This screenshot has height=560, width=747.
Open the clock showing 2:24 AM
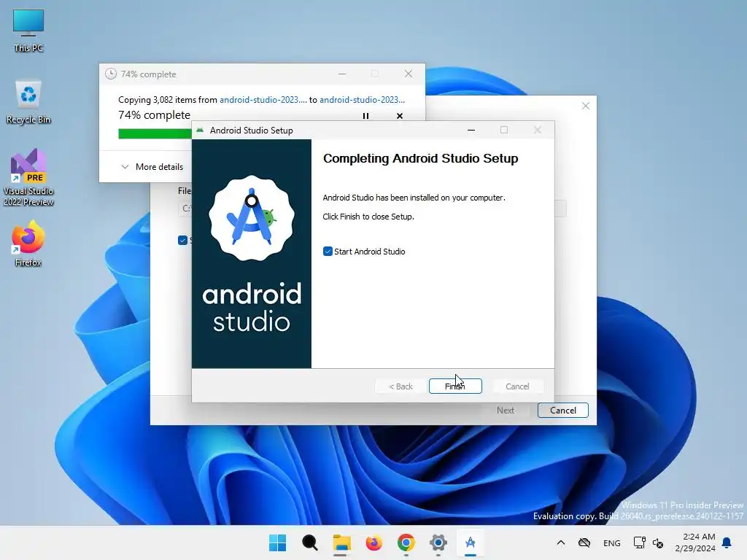[x=695, y=542]
